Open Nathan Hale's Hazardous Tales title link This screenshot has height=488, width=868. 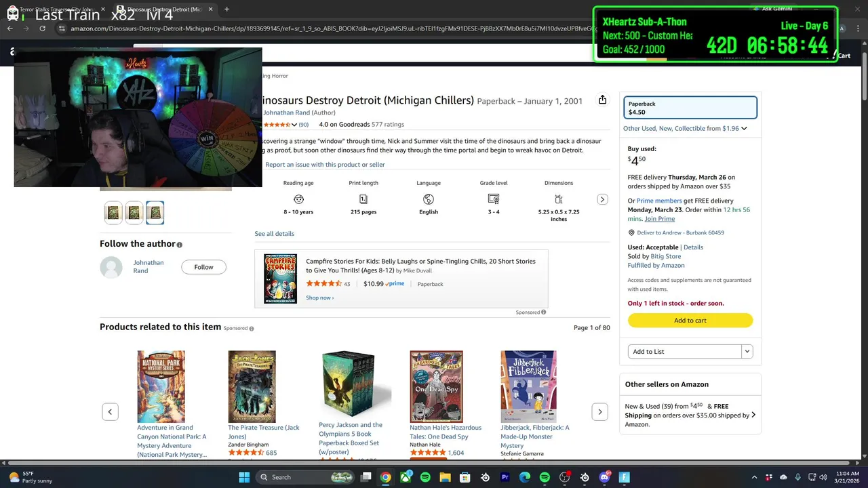tap(446, 432)
